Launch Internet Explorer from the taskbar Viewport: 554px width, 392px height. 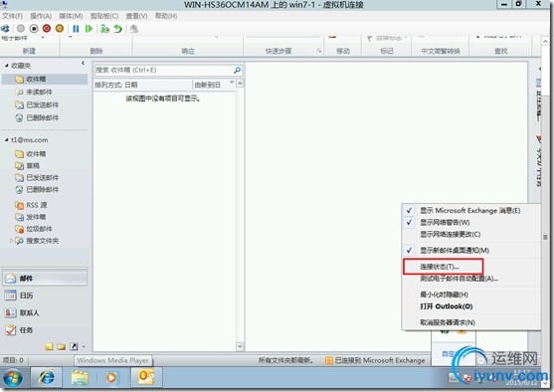[x=47, y=377]
